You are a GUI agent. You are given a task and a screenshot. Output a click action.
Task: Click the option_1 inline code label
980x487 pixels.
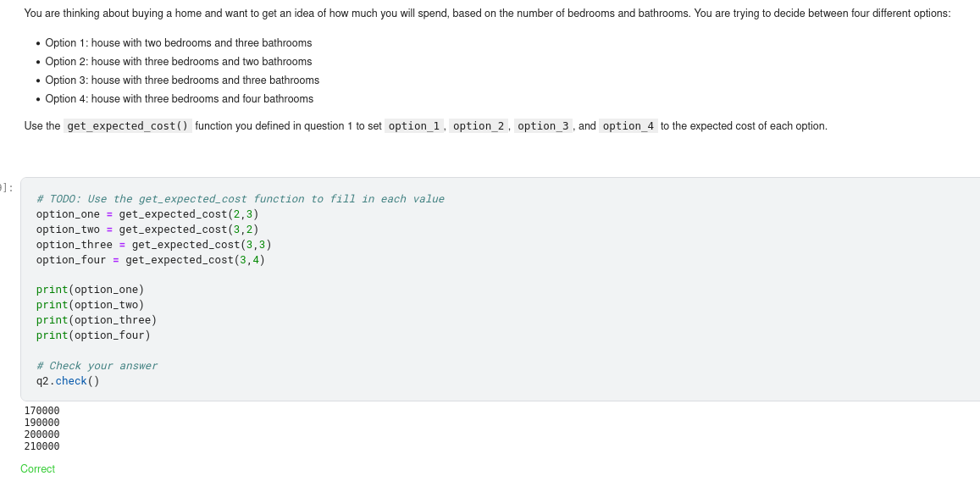coord(414,126)
